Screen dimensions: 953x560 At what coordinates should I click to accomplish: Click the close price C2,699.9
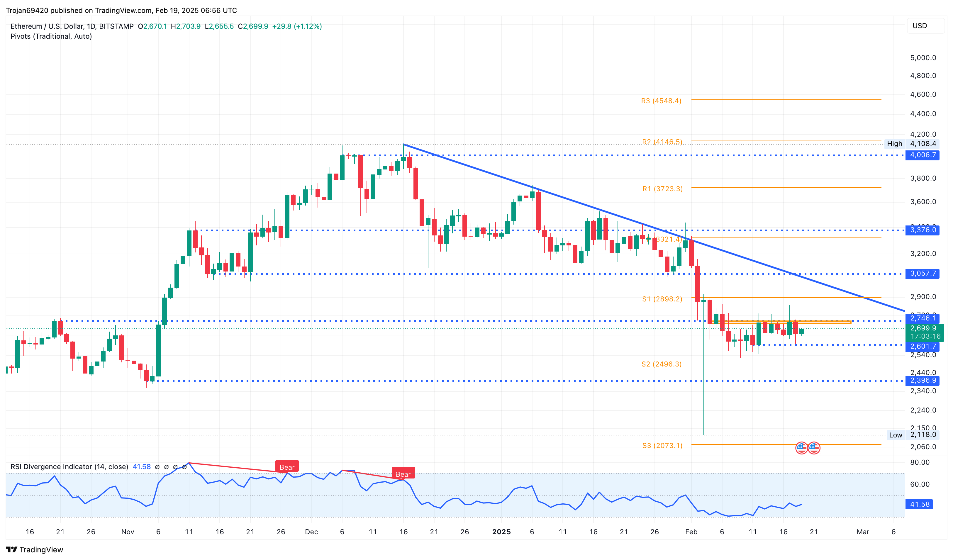[x=253, y=26]
